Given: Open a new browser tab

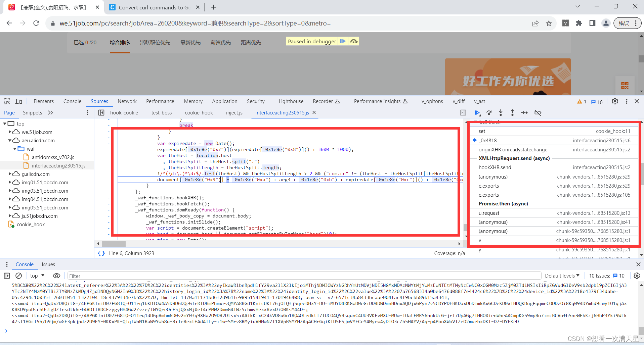Looking at the screenshot, I should pyautogui.click(x=214, y=7).
